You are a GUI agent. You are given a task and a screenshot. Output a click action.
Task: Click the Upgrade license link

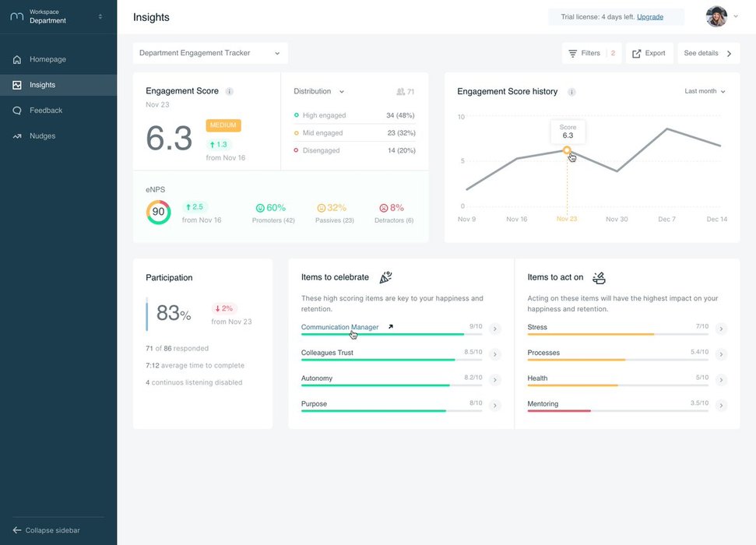(x=650, y=16)
